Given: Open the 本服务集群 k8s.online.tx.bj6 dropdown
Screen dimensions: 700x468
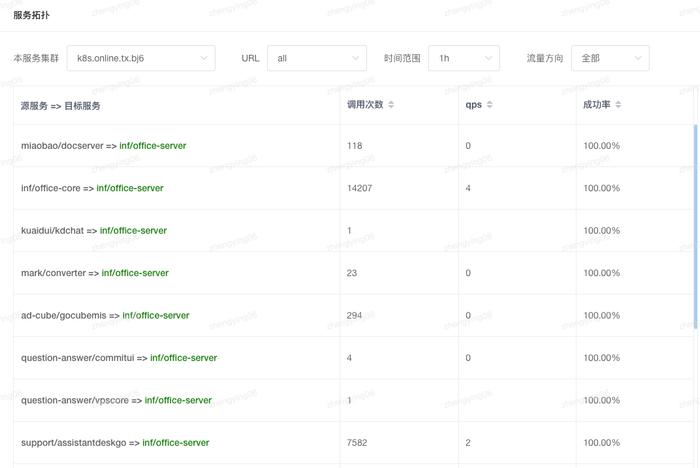Looking at the screenshot, I should click(141, 58).
